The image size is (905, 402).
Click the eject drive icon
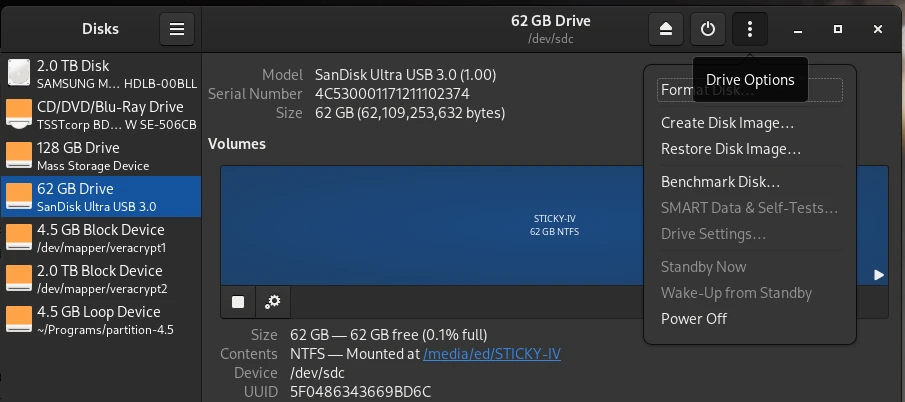[x=666, y=29]
